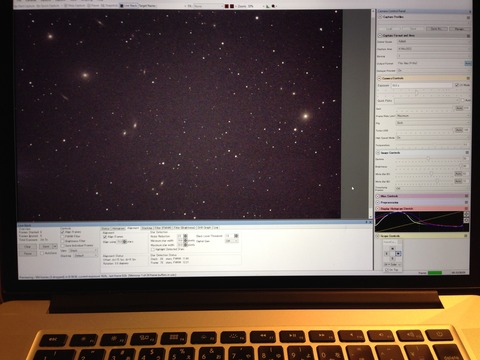Open the Flip dropdown
The image size is (480, 360).
(433, 123)
